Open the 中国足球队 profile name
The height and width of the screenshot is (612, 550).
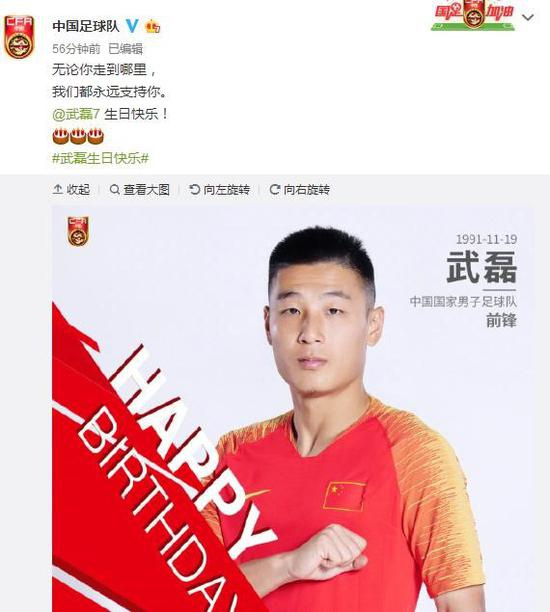pos(86,26)
